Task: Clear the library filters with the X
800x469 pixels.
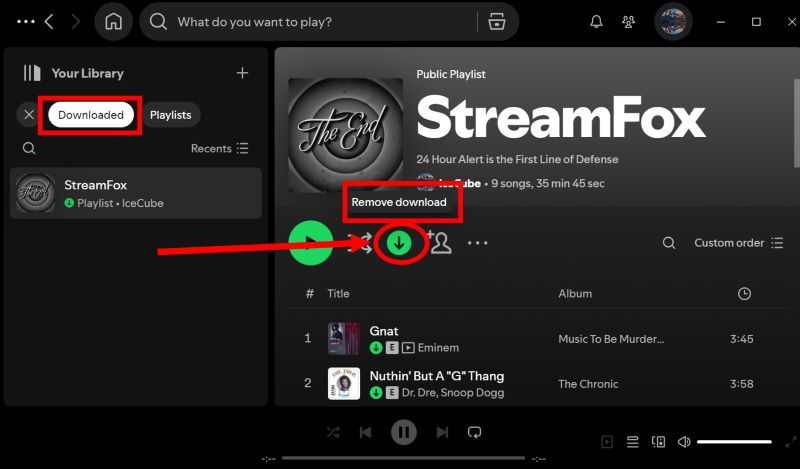Action: pos(29,115)
